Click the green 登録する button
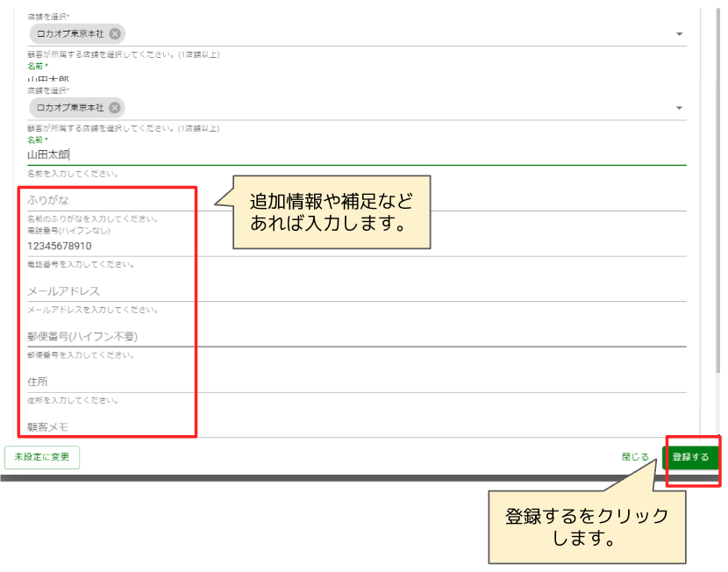The image size is (728, 572). click(x=690, y=457)
